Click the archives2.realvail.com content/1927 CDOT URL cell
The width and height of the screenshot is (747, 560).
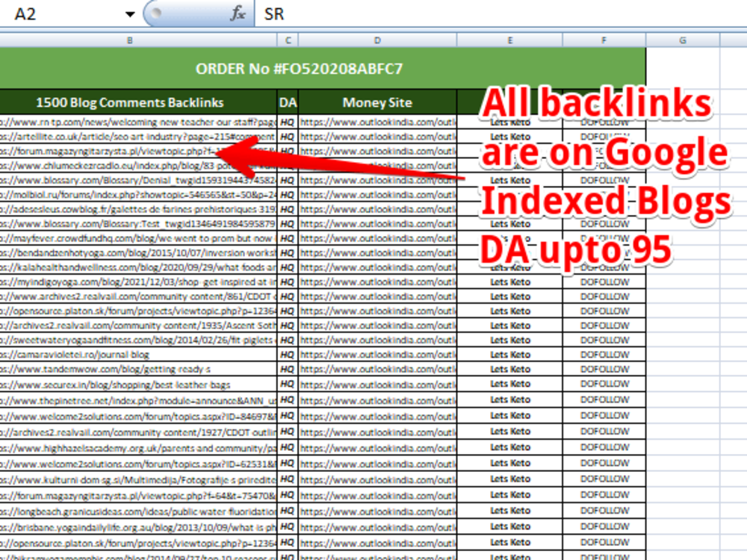coord(138,432)
